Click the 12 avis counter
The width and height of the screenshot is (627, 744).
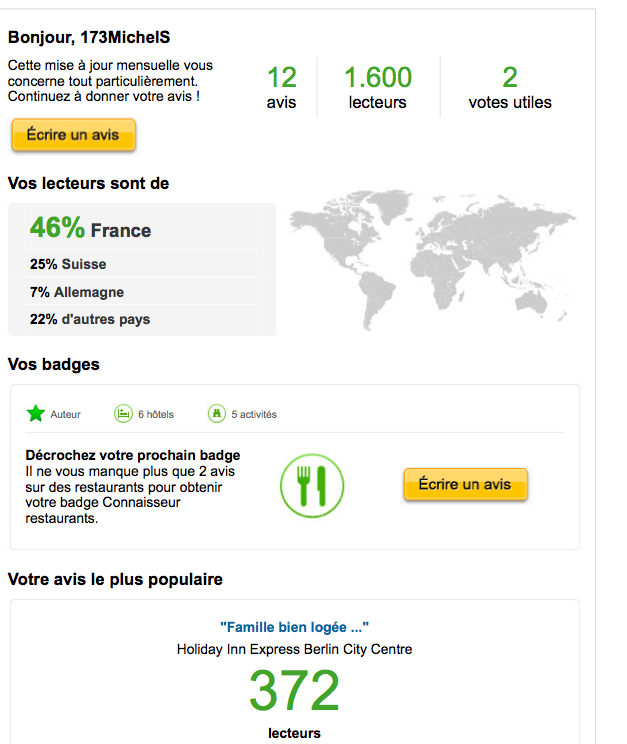pyautogui.click(x=282, y=86)
